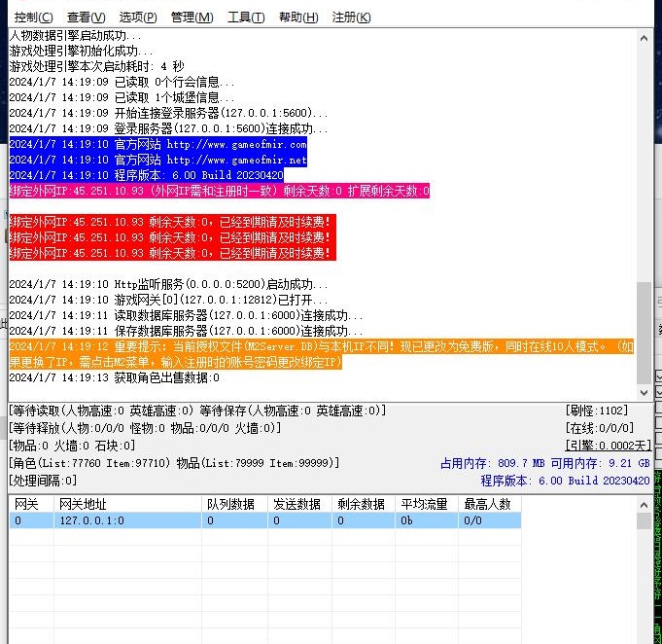The image size is (662, 644).
Task: Click the 保存数据库服务器 连接成功 log line
Action: (x=187, y=331)
